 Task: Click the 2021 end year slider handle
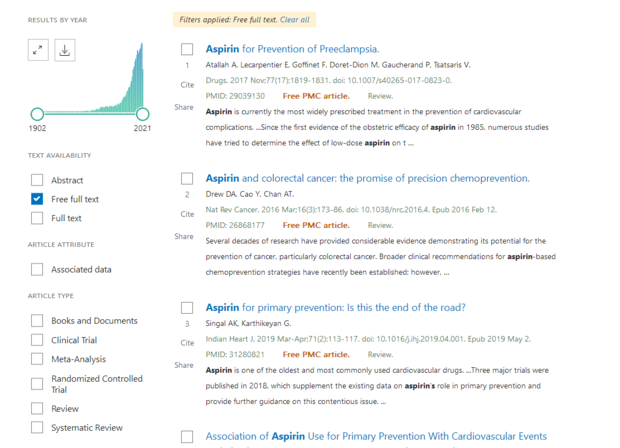(142, 114)
